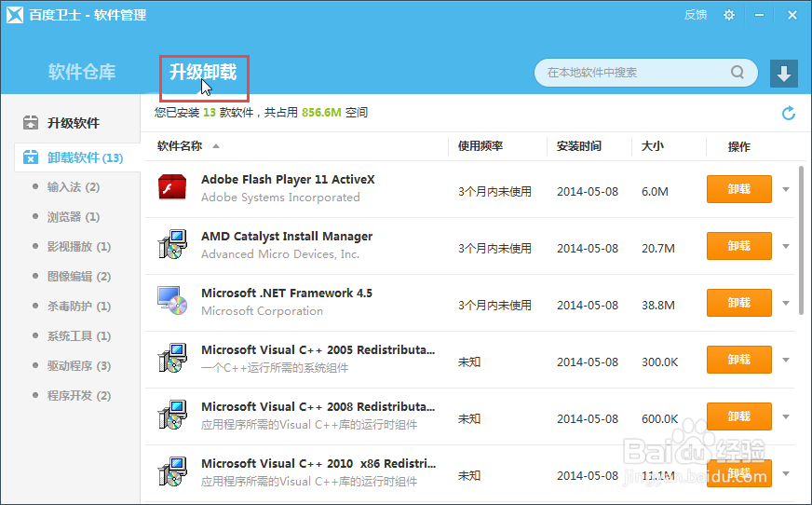Click the Visual C++ 2005 Redistributable icon
Screen dimensions: 812x505
pos(172,358)
